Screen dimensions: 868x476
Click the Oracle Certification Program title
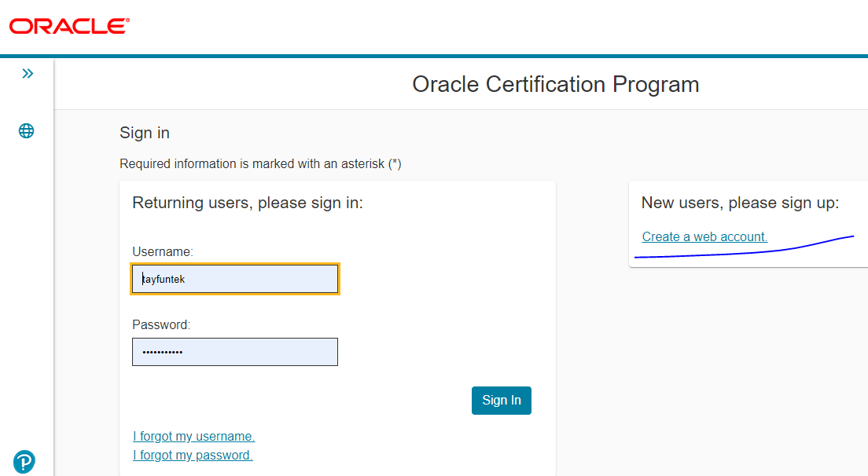[x=555, y=84]
